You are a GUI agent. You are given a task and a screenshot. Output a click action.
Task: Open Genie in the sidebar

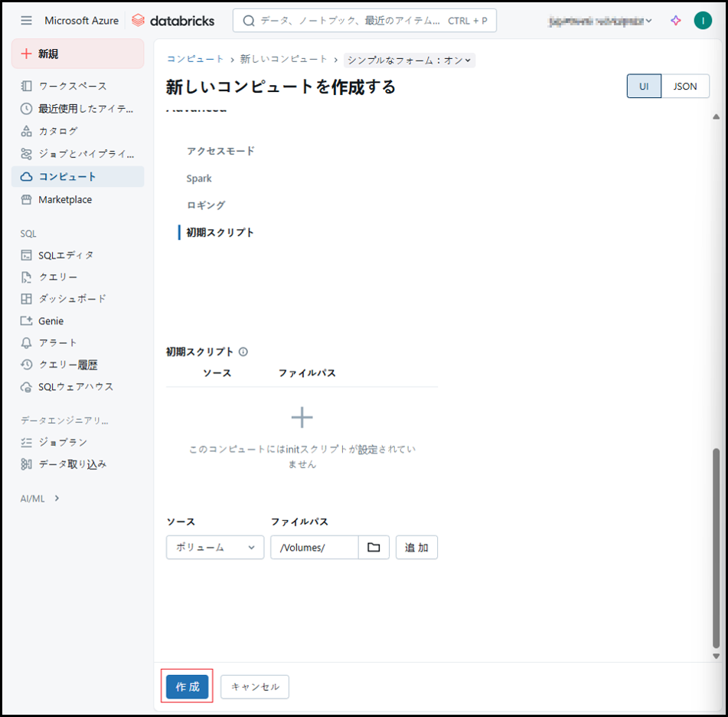click(x=51, y=321)
